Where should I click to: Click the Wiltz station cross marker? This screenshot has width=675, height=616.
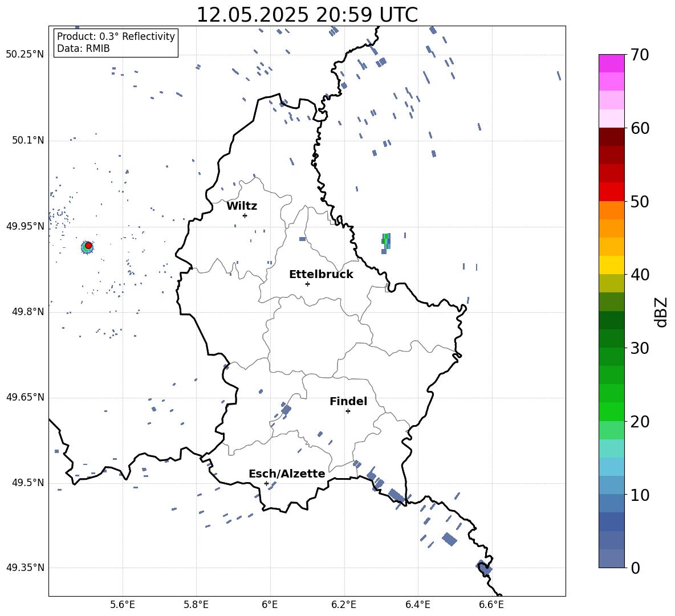pyautogui.click(x=245, y=215)
